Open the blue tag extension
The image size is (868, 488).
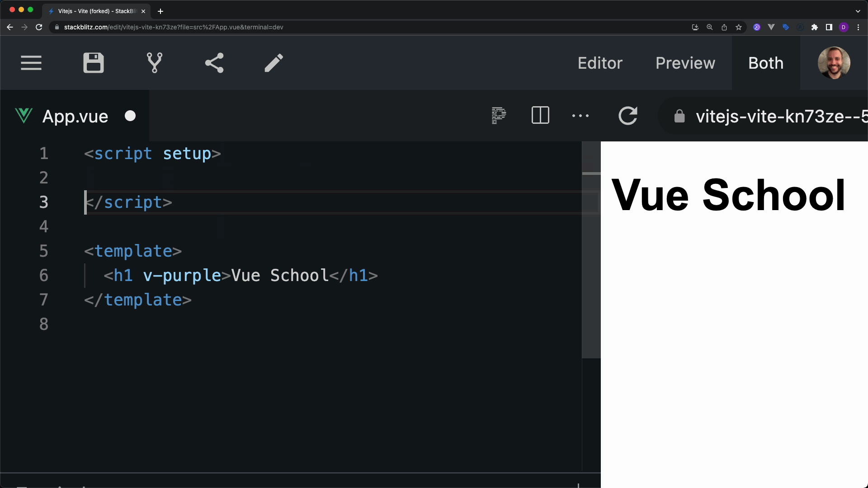pos(786,27)
